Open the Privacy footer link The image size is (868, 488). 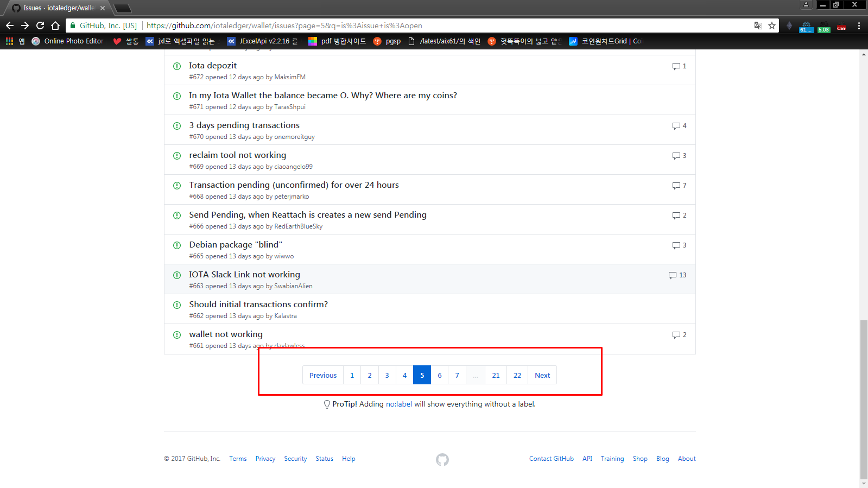265,459
